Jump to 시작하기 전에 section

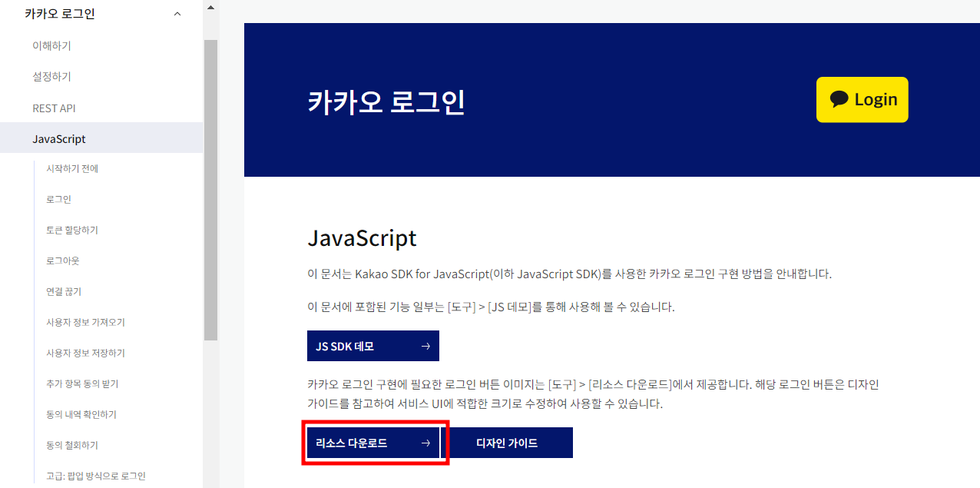point(72,168)
